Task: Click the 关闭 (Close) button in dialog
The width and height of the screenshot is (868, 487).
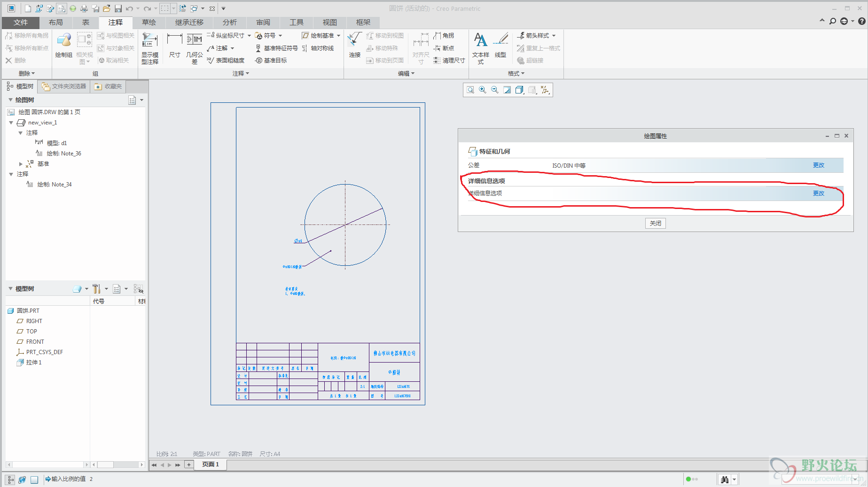Action: pyautogui.click(x=656, y=224)
